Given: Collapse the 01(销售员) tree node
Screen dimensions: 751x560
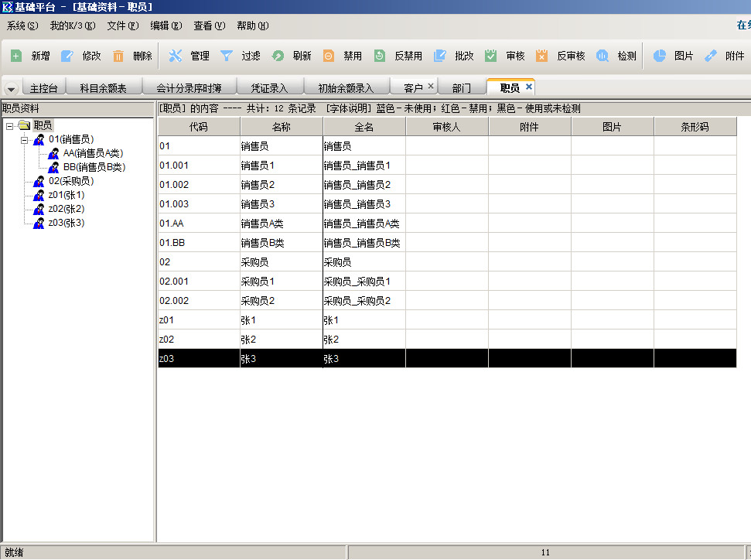Looking at the screenshot, I should [25, 140].
